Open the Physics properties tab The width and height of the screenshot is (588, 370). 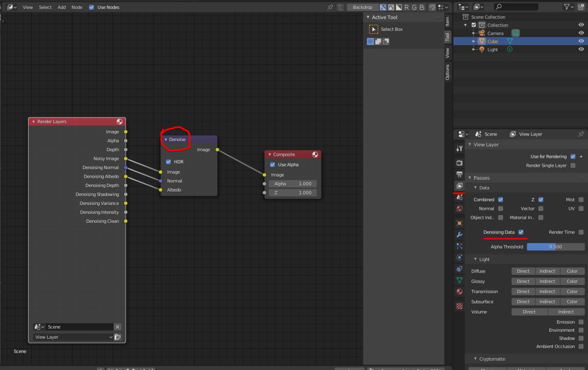[459, 257]
